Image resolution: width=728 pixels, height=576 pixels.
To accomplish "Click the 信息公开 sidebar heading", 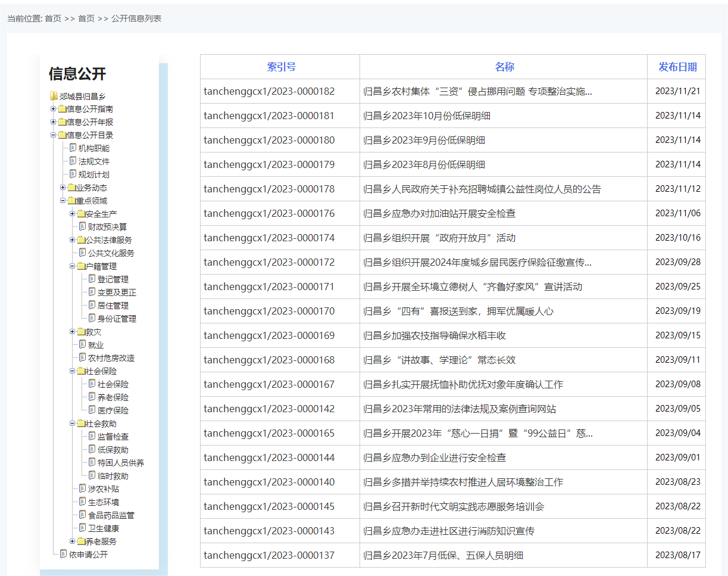I will pos(77,74).
